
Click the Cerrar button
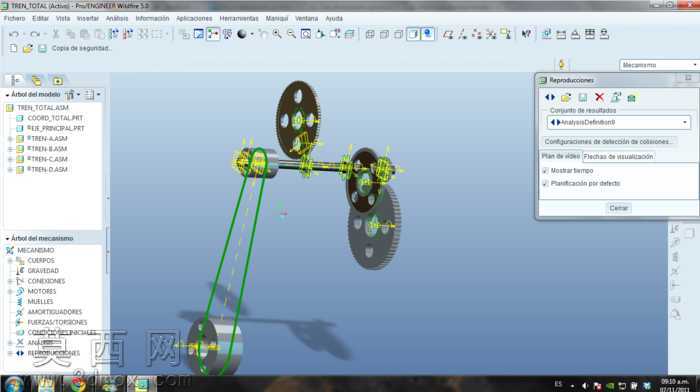[x=619, y=208]
